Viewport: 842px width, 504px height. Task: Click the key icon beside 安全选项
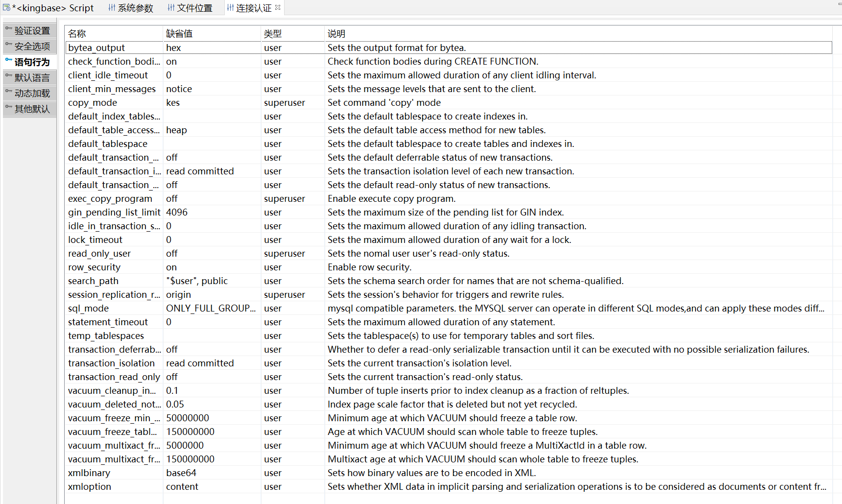coord(8,46)
